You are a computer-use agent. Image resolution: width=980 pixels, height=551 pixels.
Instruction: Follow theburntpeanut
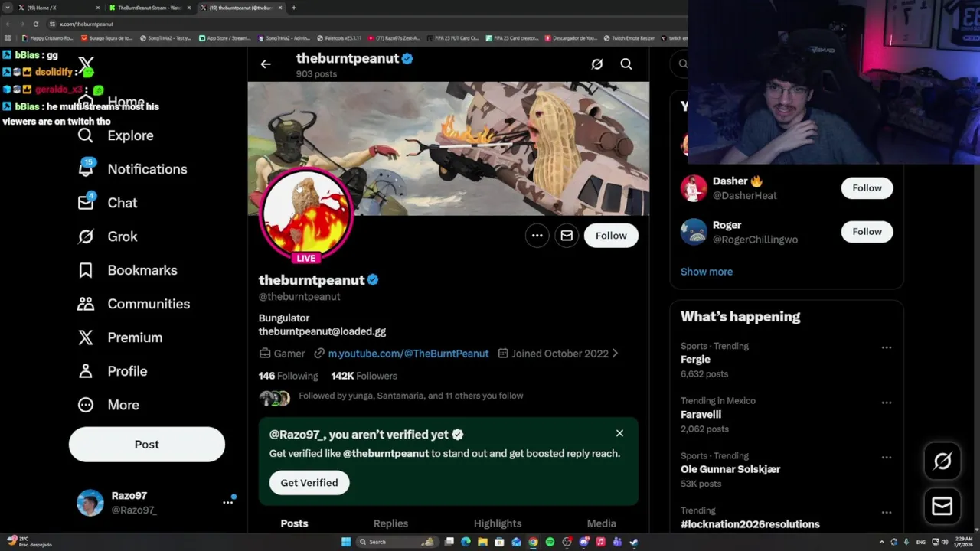pos(611,236)
